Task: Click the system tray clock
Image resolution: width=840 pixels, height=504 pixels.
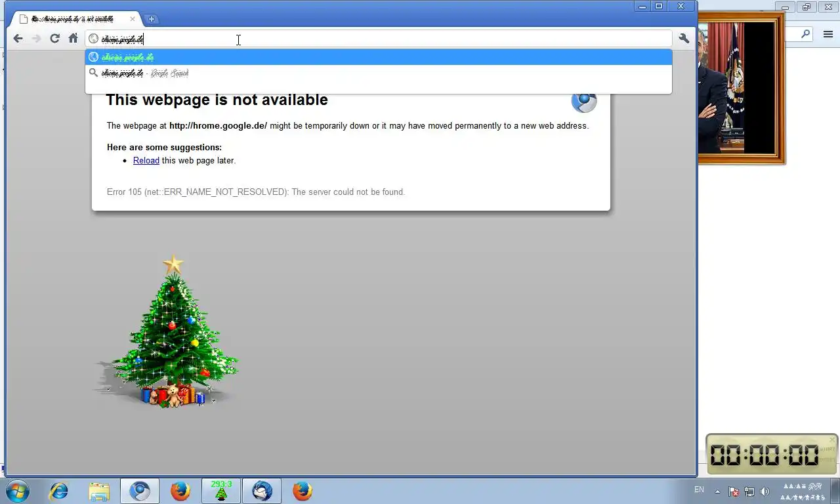Action: click(802, 491)
